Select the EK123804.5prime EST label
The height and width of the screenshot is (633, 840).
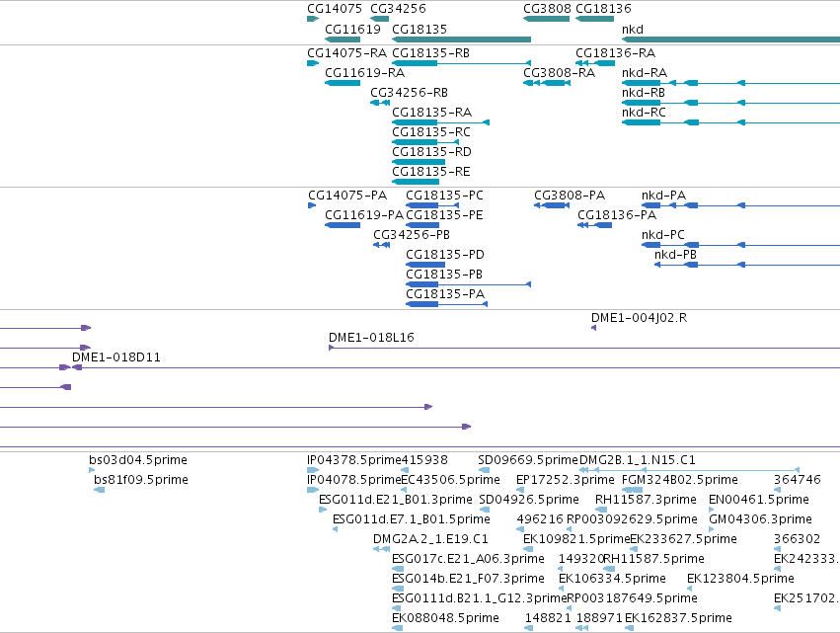pos(740,580)
